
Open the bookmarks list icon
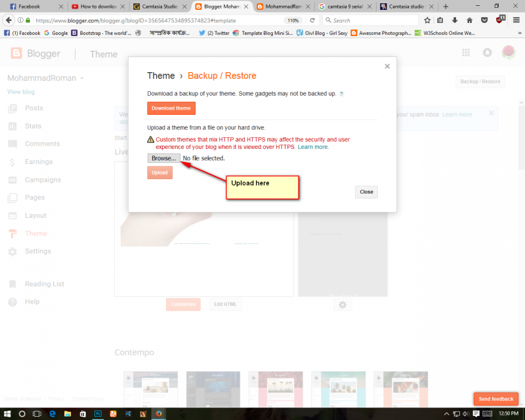coord(440,20)
